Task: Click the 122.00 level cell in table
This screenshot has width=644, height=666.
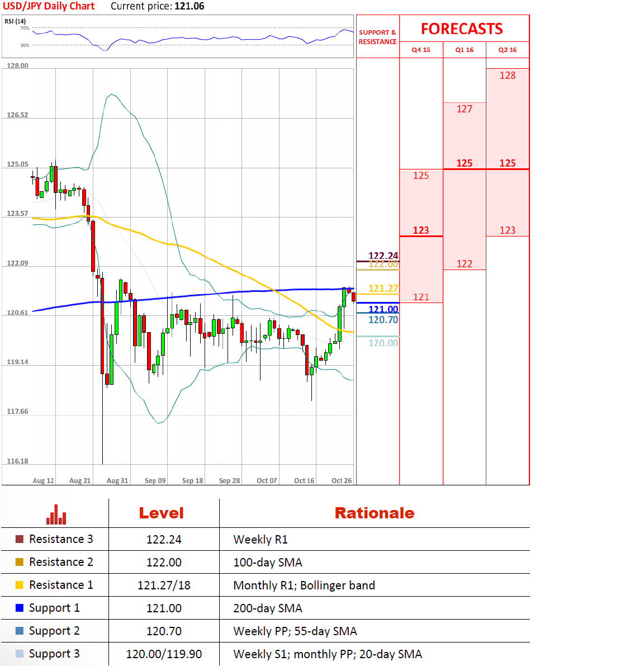Action: coord(164,563)
